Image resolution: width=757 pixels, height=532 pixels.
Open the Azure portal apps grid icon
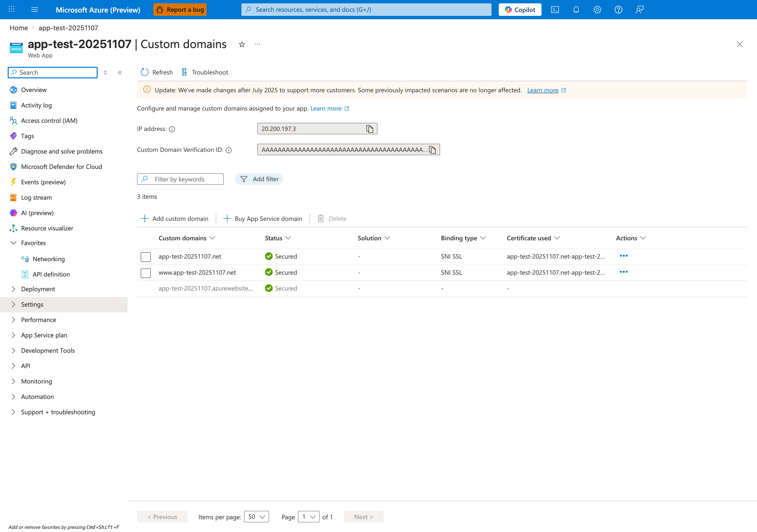tap(12, 10)
